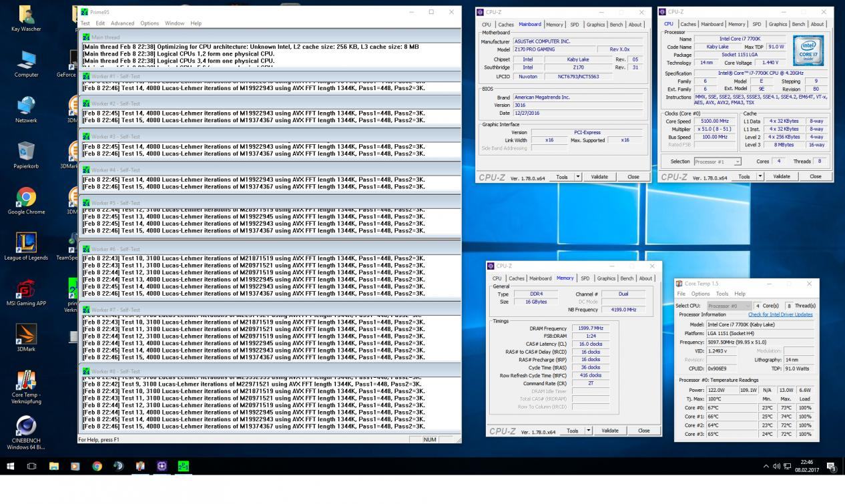Select the Papierkorb recycle bin icon
Screen dimensions: 845x504
click(x=26, y=156)
